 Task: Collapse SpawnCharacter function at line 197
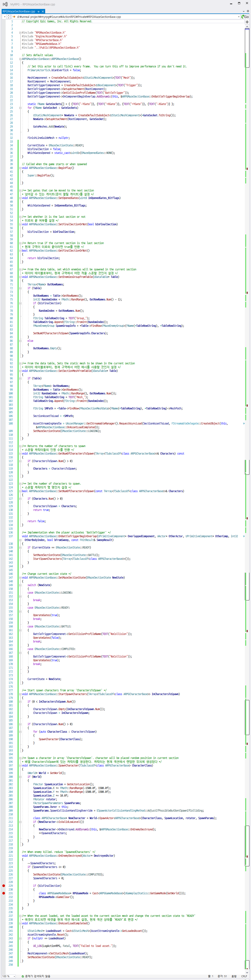pyautogui.click(x=20, y=766)
